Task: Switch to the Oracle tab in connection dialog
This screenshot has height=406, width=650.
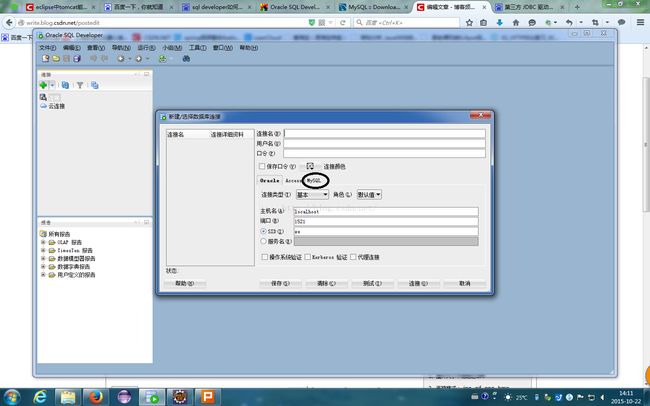Action: tap(269, 180)
